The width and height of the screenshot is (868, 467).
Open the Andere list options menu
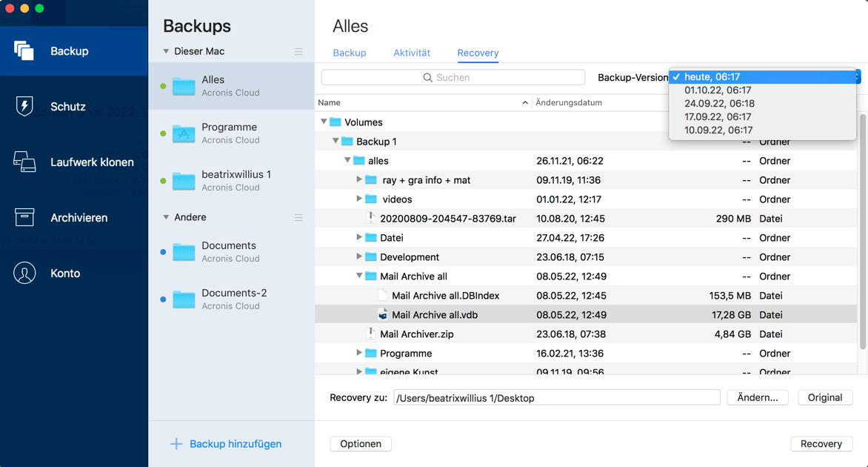(x=298, y=217)
